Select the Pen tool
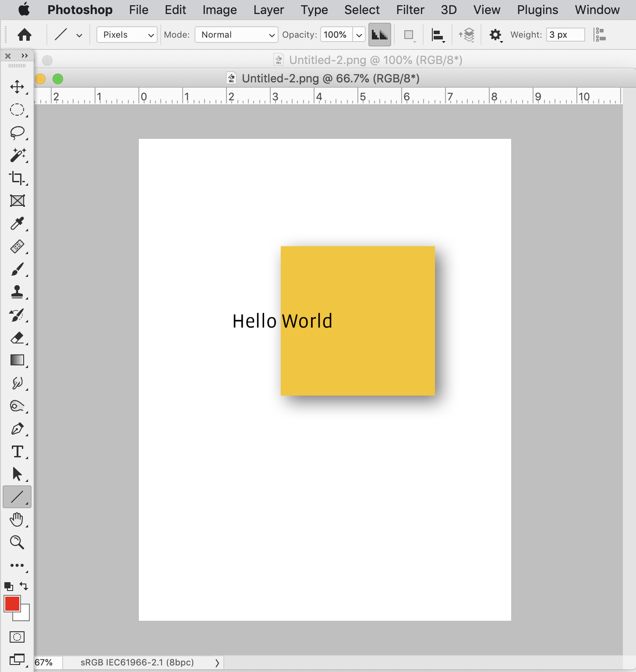Screen dimensions: 636x672 click(17, 428)
